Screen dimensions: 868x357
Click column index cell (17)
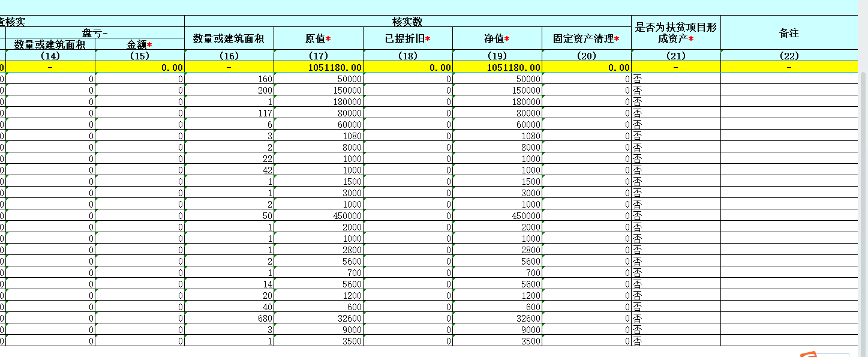click(319, 56)
